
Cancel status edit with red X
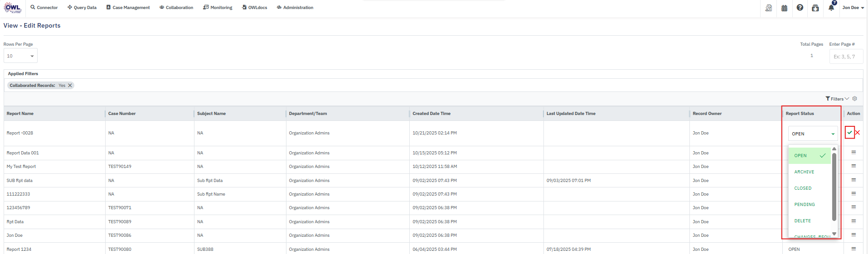858,133
